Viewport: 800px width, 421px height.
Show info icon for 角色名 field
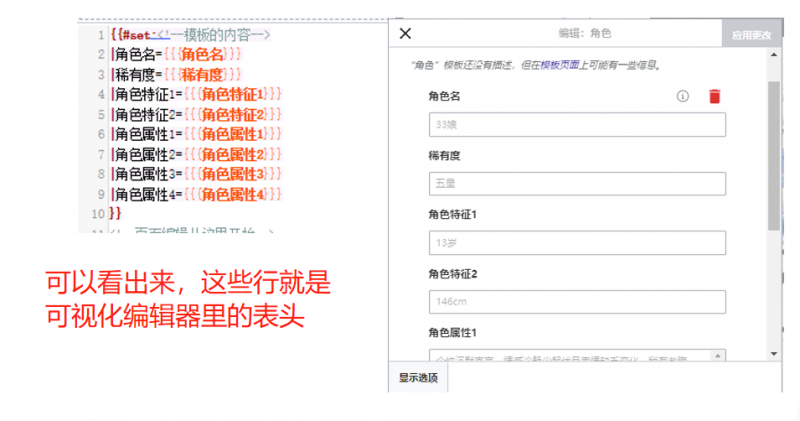(x=683, y=96)
